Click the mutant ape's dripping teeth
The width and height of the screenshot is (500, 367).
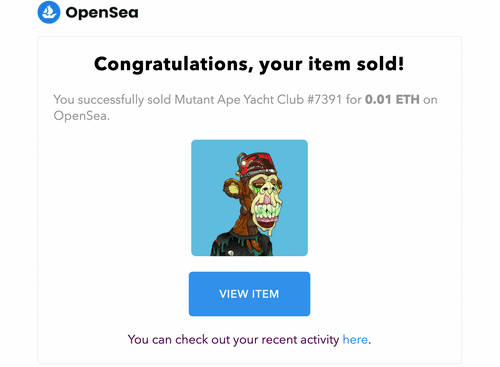266,212
